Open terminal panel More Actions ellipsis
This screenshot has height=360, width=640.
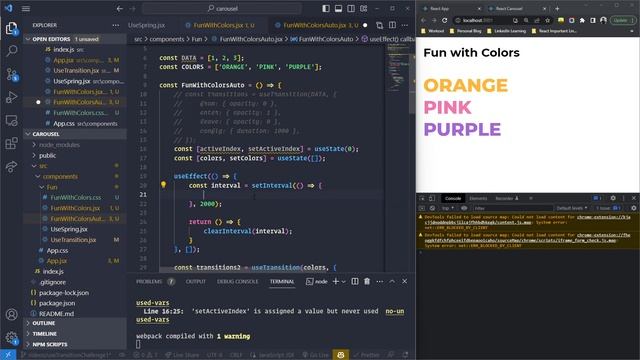point(380,281)
